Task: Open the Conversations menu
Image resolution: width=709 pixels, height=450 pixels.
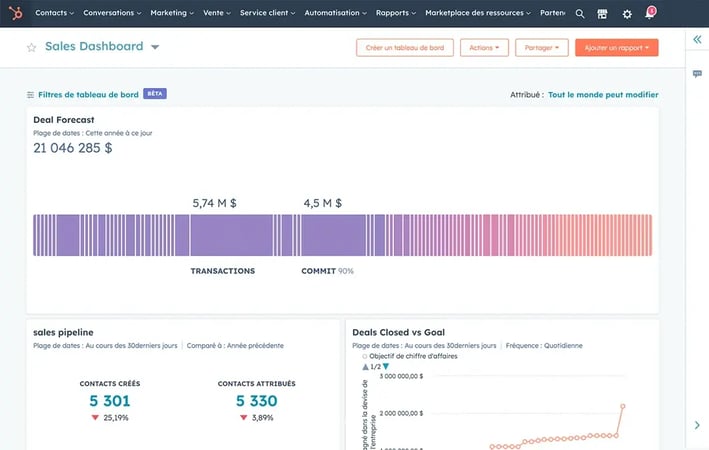Action: 112,13
